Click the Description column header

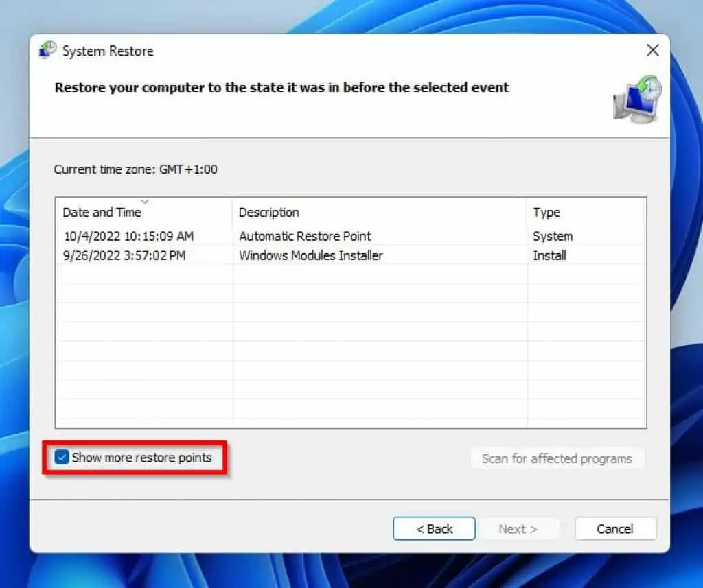[269, 213]
